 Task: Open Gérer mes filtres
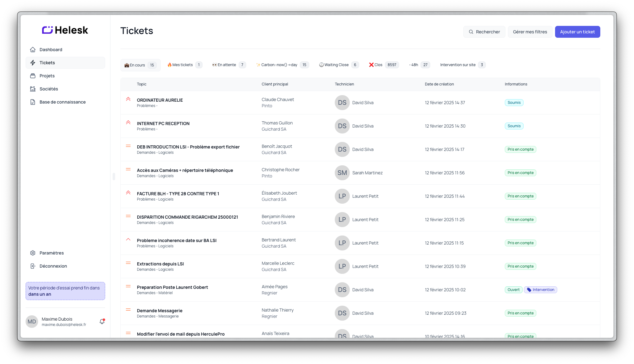click(x=530, y=32)
